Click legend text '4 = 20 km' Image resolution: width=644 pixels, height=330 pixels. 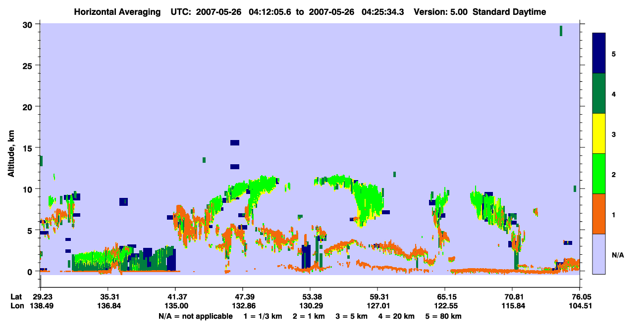397,316
